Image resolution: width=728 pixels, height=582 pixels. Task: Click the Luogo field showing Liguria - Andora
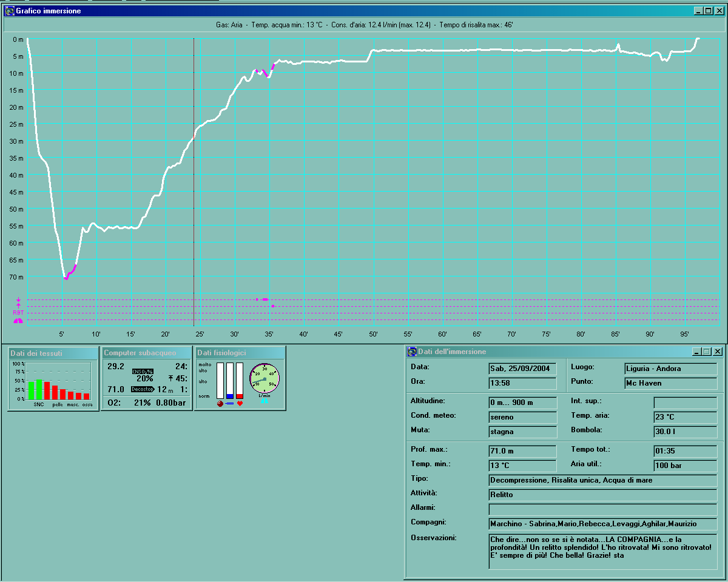pos(670,369)
